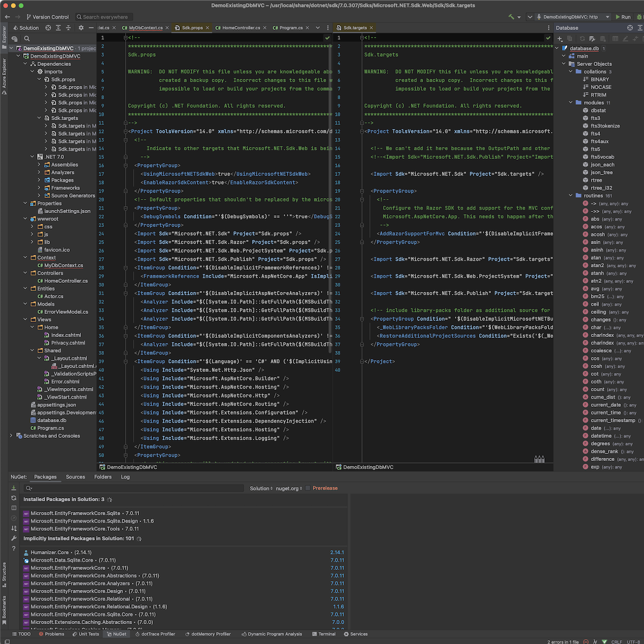Image resolution: width=644 pixels, height=644 pixels.
Task: Click the NuGet refresh icon
Action: point(14,498)
